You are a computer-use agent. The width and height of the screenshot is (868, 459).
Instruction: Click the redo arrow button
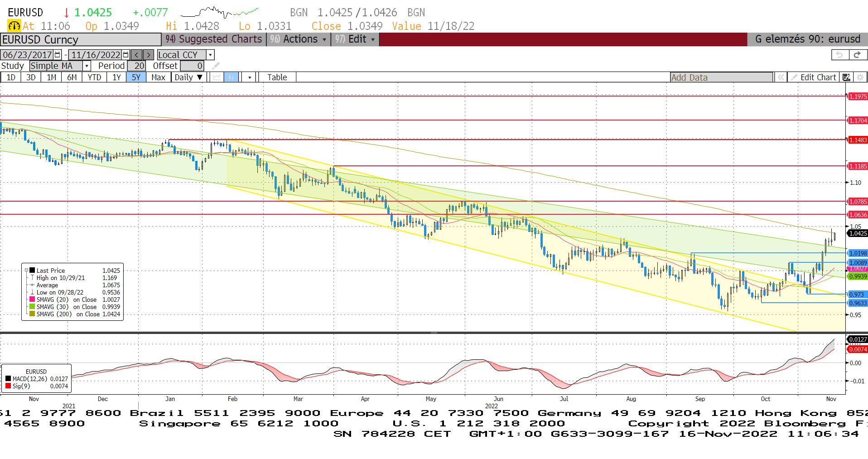tap(857, 55)
